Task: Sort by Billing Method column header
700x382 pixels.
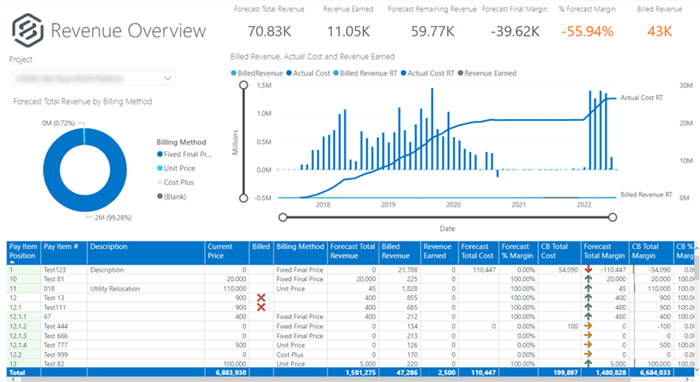Action: [x=300, y=253]
